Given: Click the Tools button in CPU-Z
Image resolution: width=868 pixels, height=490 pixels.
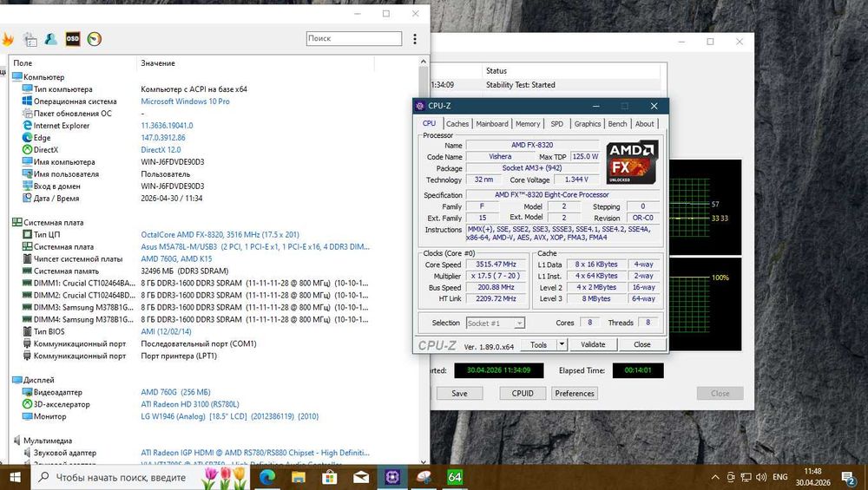Looking at the screenshot, I should pyautogui.click(x=539, y=344).
